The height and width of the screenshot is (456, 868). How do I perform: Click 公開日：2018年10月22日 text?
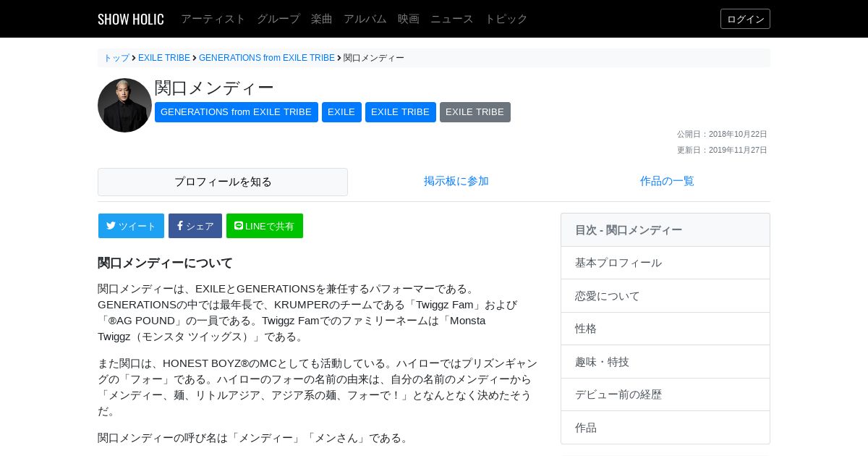[722, 134]
